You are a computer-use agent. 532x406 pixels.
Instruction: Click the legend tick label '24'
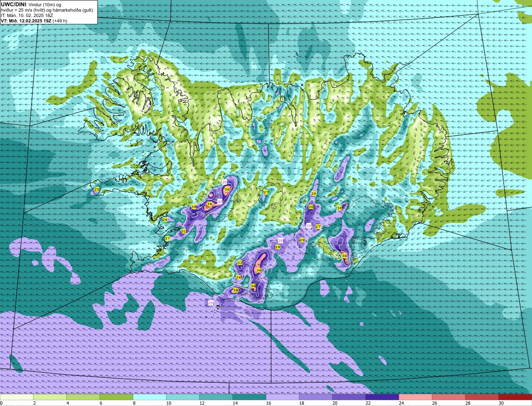tap(401, 403)
